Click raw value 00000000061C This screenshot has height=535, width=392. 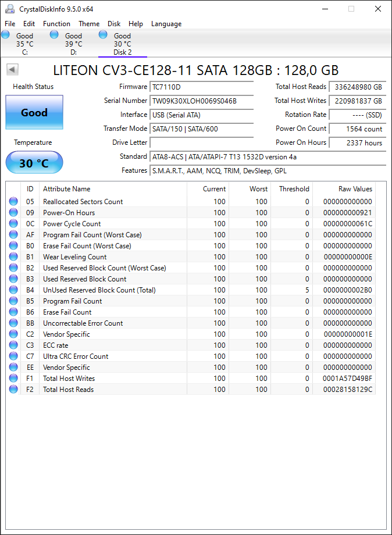click(348, 224)
